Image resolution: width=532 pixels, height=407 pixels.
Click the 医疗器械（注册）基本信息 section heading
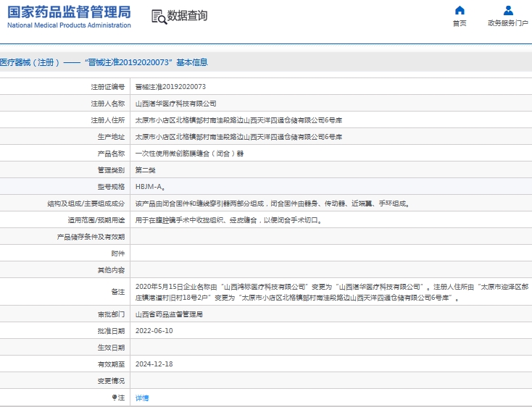pos(104,62)
